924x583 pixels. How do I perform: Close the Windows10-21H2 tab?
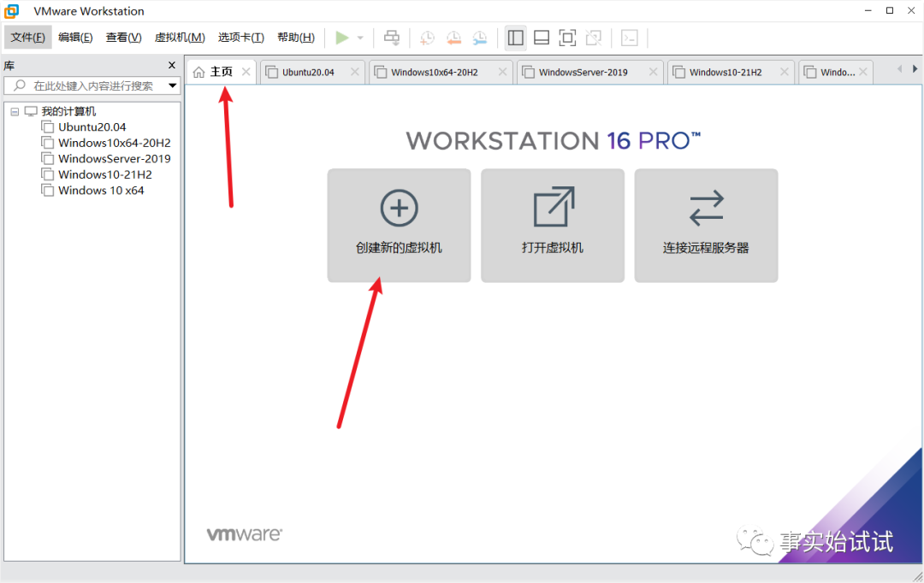pyautogui.click(x=785, y=72)
